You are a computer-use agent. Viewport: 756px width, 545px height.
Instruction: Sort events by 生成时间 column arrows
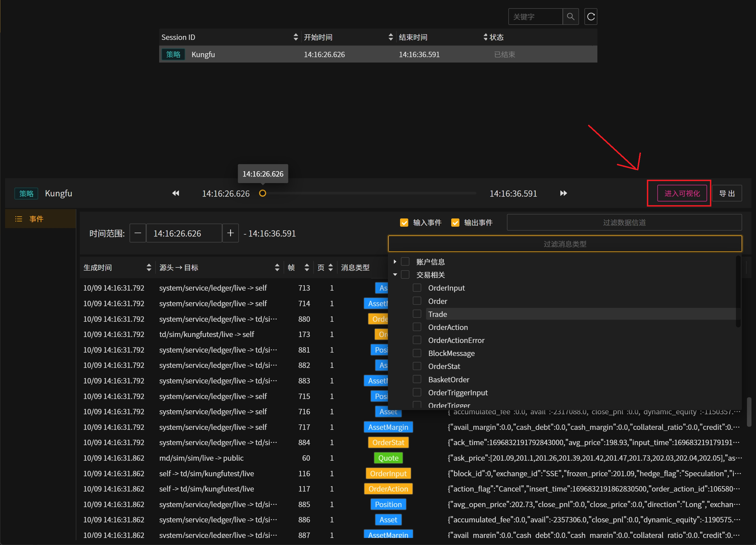149,267
